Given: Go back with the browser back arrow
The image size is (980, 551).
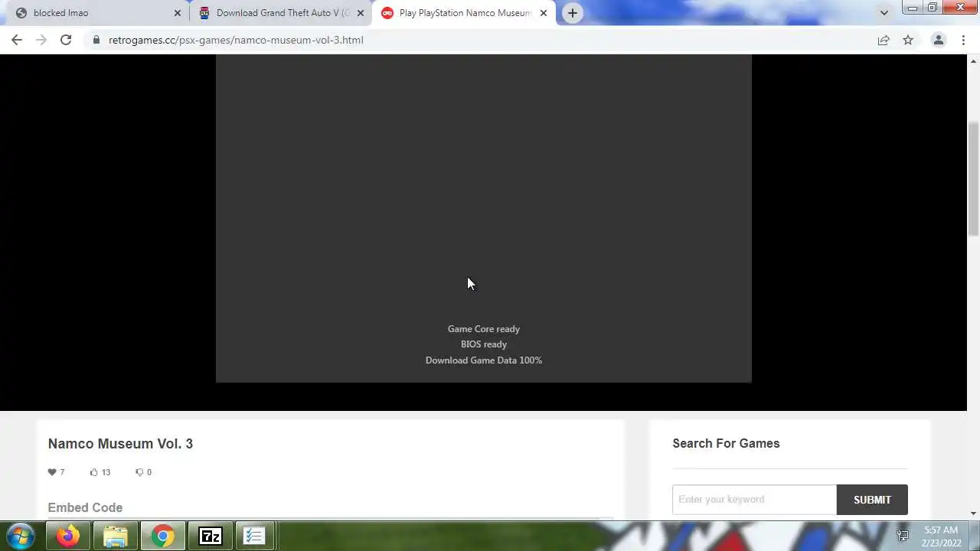Looking at the screenshot, I should (x=17, y=40).
